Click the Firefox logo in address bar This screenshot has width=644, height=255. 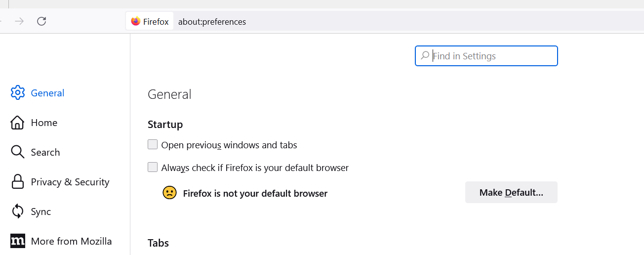click(x=136, y=21)
